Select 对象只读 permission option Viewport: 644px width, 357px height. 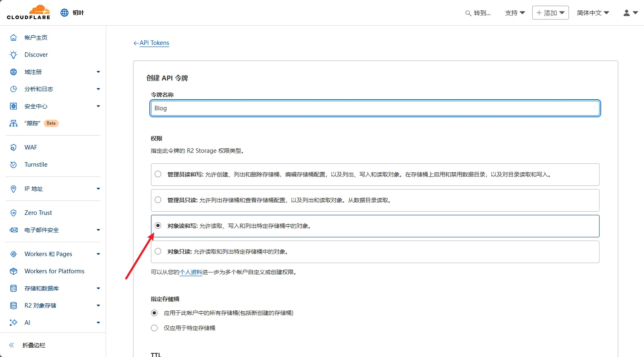point(158,252)
